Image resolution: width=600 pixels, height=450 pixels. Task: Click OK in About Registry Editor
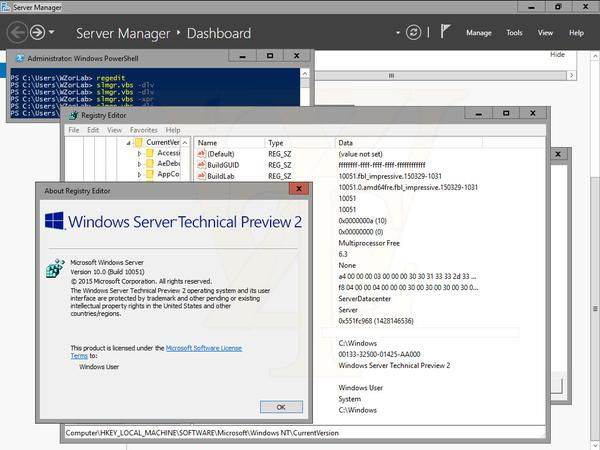coord(281,407)
